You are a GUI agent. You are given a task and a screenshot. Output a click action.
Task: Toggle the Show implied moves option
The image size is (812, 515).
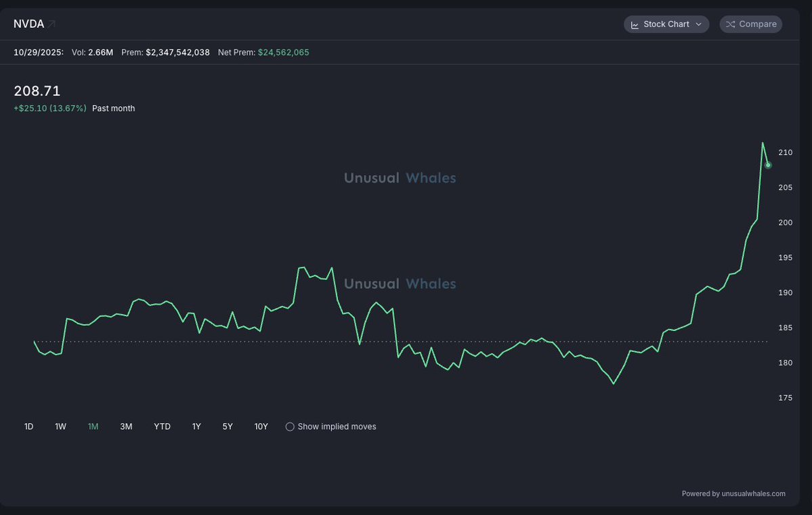point(290,427)
